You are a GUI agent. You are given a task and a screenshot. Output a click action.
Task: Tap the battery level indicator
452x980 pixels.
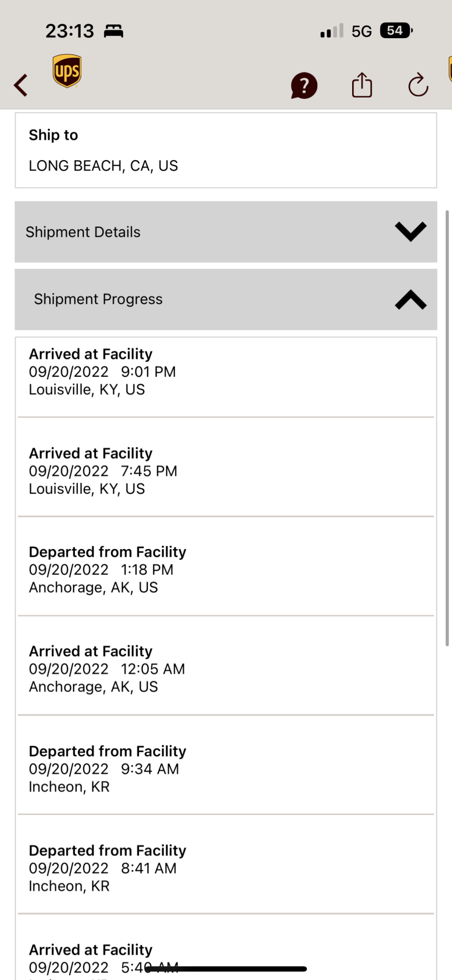(x=396, y=31)
